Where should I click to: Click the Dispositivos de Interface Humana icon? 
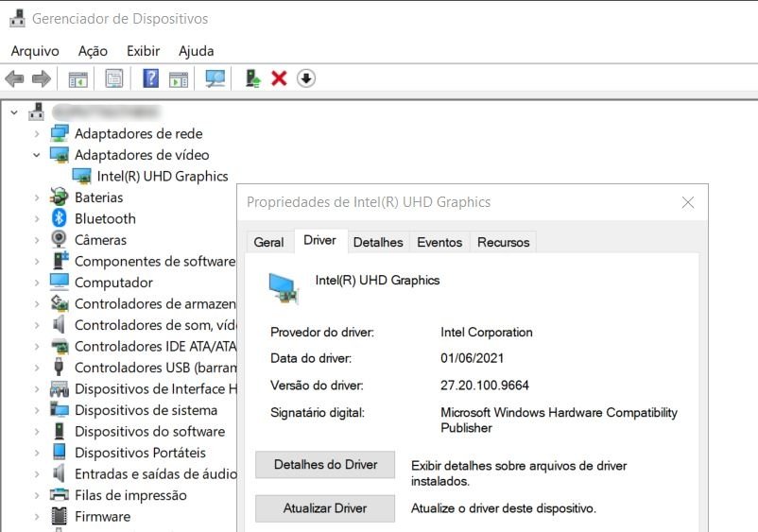[x=59, y=388]
